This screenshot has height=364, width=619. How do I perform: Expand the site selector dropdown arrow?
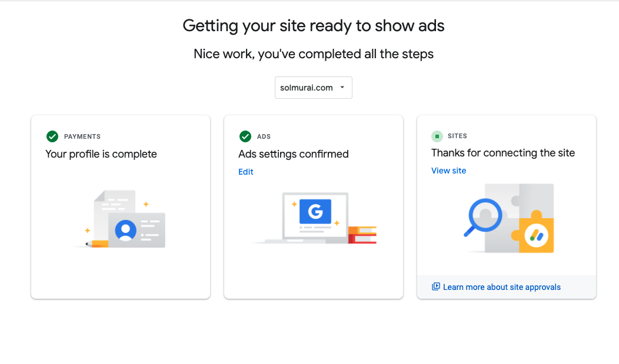[342, 88]
